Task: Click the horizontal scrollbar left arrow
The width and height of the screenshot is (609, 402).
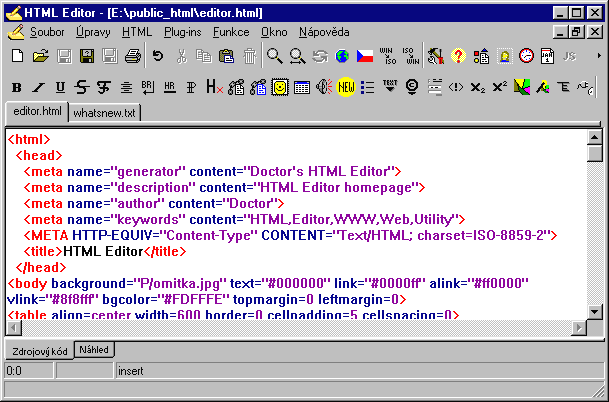Action: tap(14, 328)
